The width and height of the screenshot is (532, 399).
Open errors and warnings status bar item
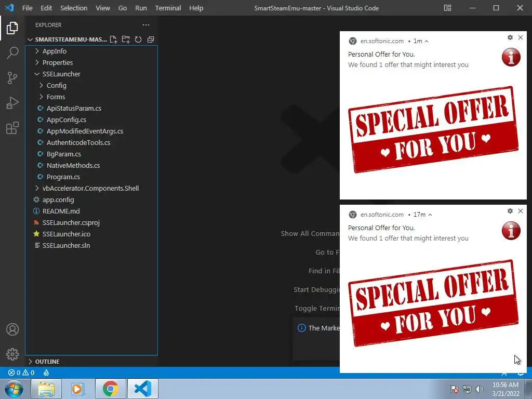pyautogui.click(x=21, y=373)
